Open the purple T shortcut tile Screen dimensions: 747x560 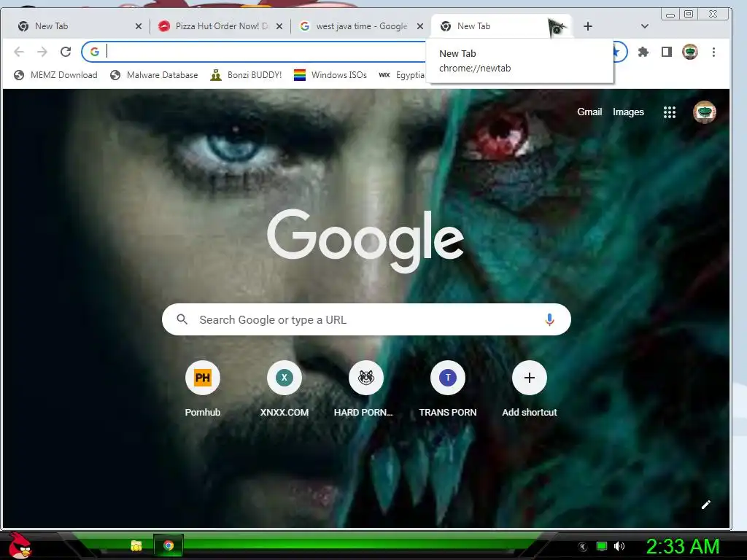tap(448, 378)
